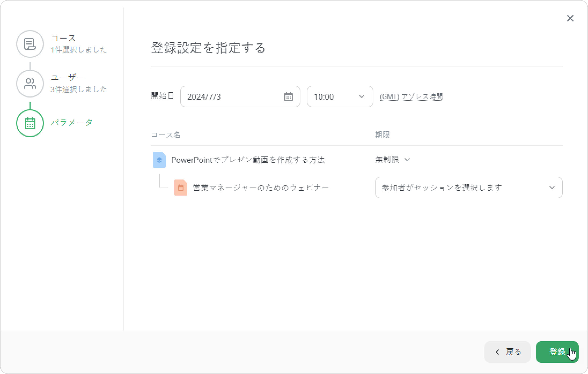Open the calendar picker in the start date field
Screen dimensions: 588x374
[x=288, y=97]
